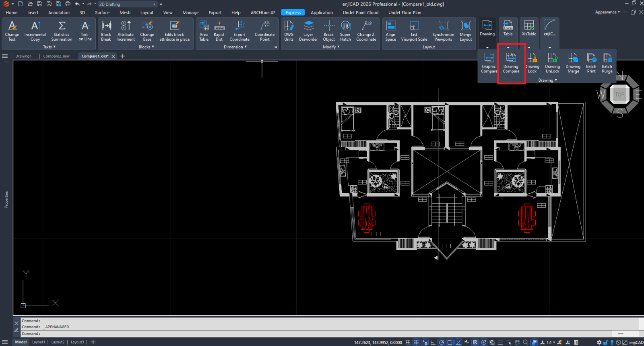Toggle ortho mode in status bar
The width and height of the screenshot is (644, 346).
pos(433,342)
